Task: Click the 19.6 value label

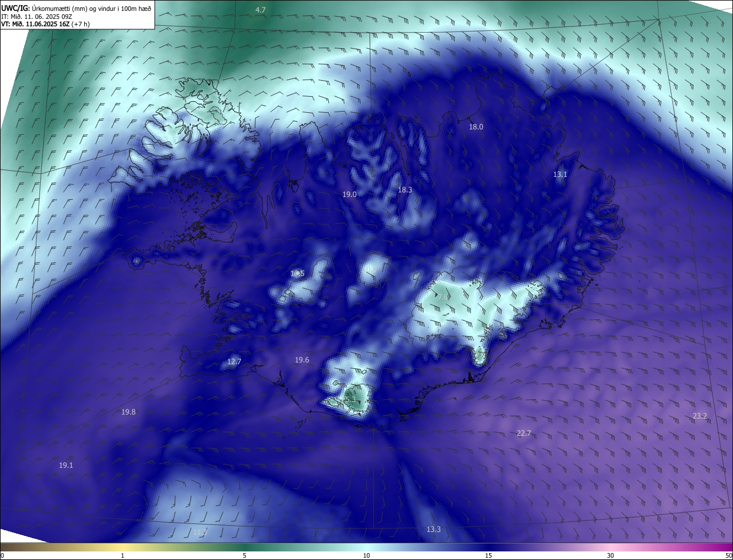Action: coord(302,360)
